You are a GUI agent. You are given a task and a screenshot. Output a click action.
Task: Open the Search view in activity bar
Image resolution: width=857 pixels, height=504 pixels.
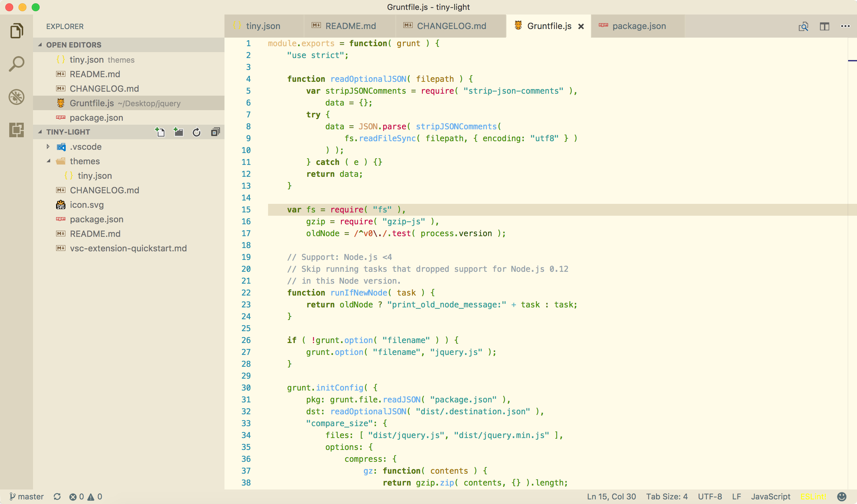[x=16, y=64]
